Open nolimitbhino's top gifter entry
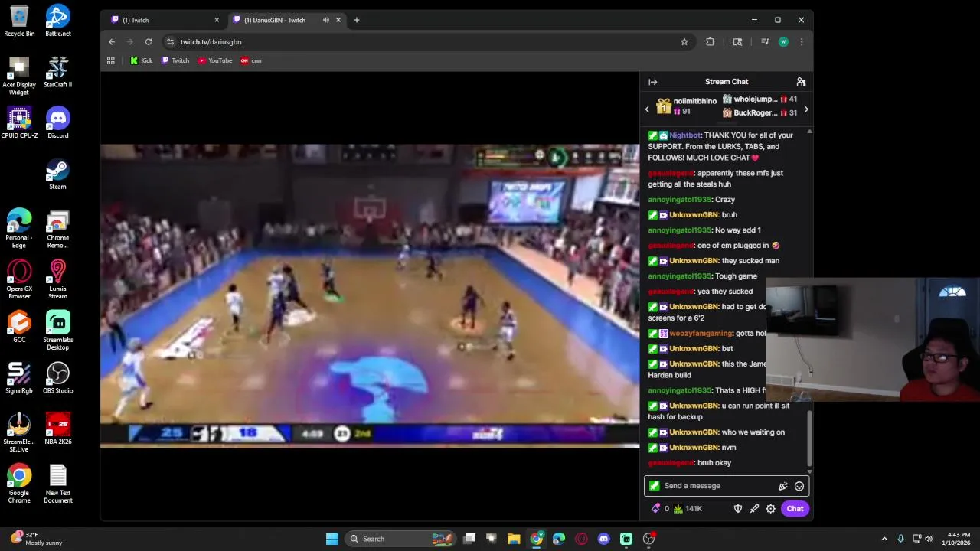 (686, 106)
